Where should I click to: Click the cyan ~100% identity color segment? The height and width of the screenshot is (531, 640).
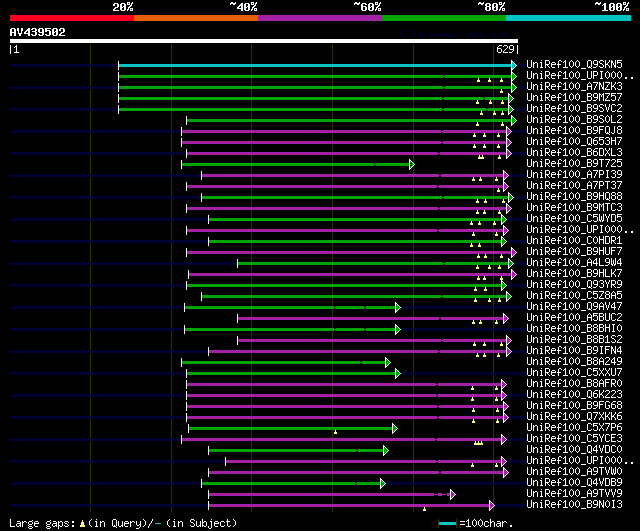point(569,18)
